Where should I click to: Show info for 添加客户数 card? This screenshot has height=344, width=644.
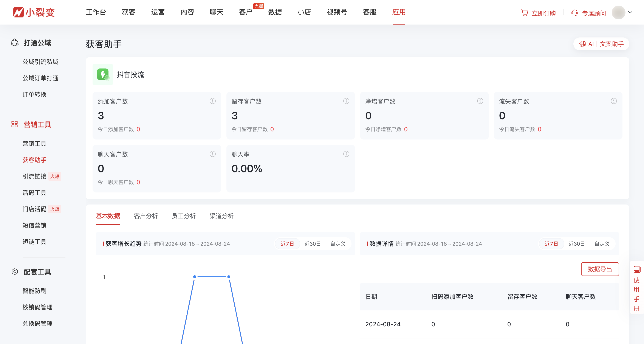pyautogui.click(x=212, y=101)
